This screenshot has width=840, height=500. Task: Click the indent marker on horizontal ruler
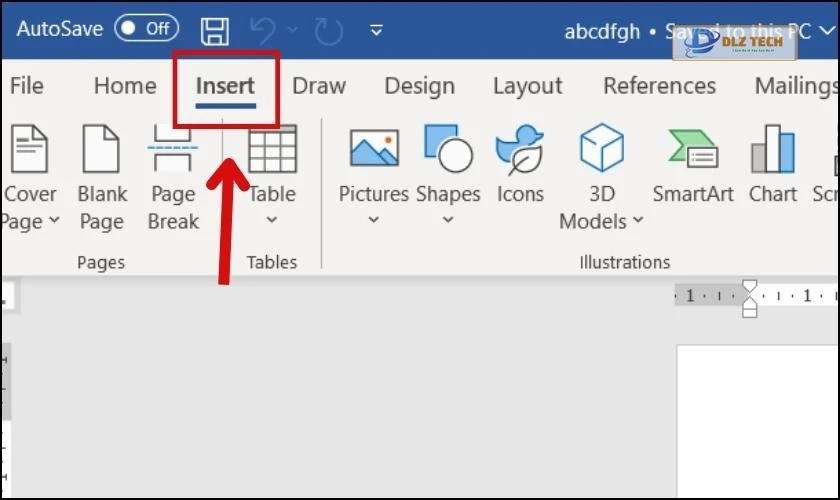(749, 298)
